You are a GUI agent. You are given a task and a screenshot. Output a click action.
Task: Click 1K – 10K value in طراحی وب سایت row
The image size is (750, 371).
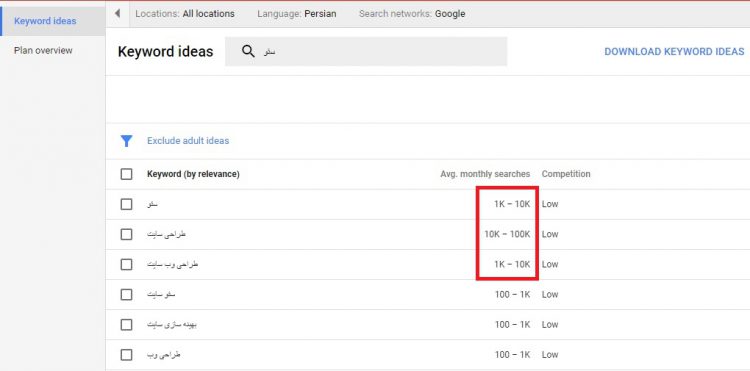[x=512, y=264]
